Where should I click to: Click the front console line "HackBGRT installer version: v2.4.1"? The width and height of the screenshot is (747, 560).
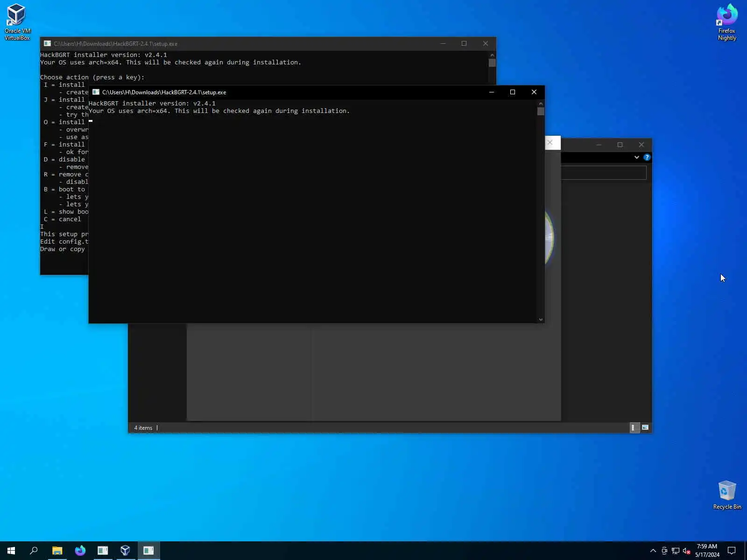(152, 104)
